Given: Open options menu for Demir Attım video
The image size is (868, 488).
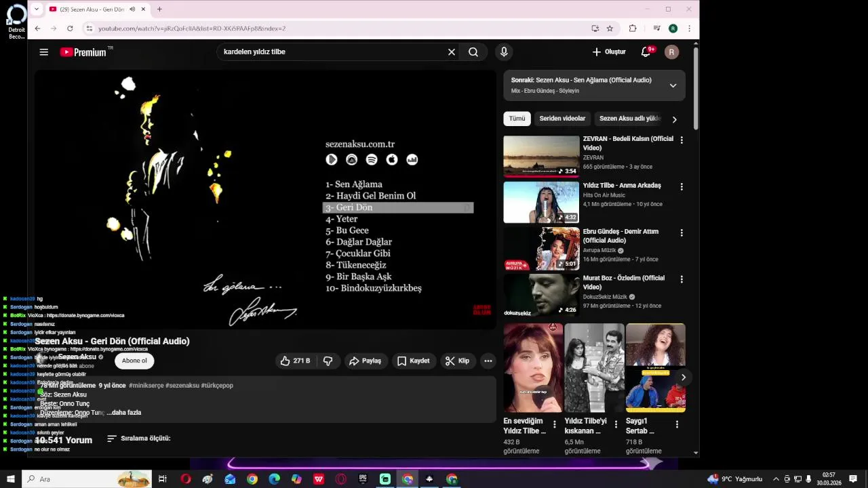Looking at the screenshot, I should pos(682,233).
